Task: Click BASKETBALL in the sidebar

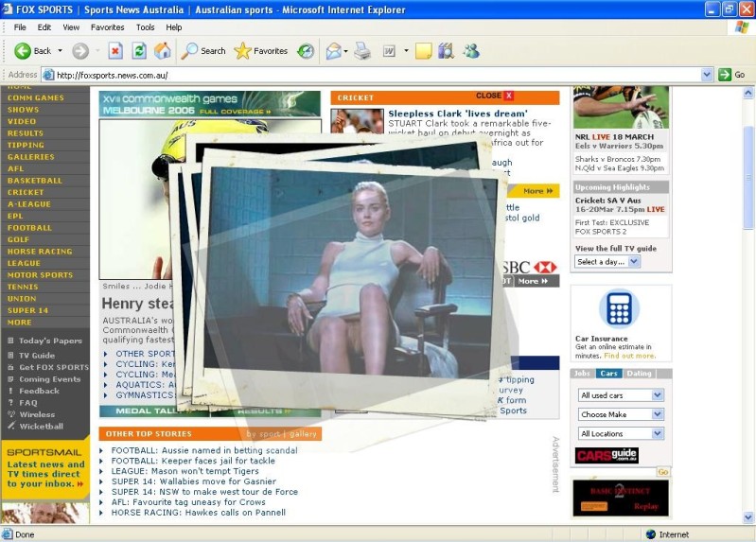Action: coord(35,181)
